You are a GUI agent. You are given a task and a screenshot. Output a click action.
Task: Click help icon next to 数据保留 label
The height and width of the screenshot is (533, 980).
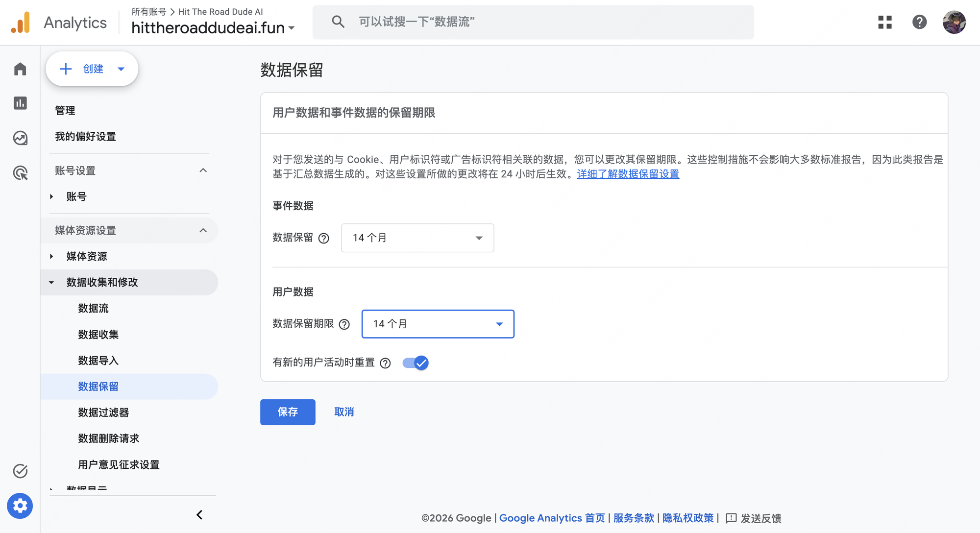[324, 238]
